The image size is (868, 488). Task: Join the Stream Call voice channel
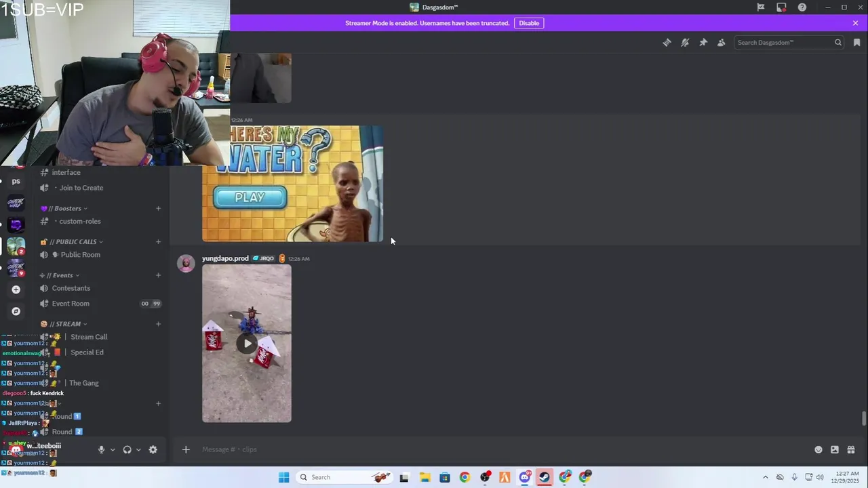click(x=89, y=337)
